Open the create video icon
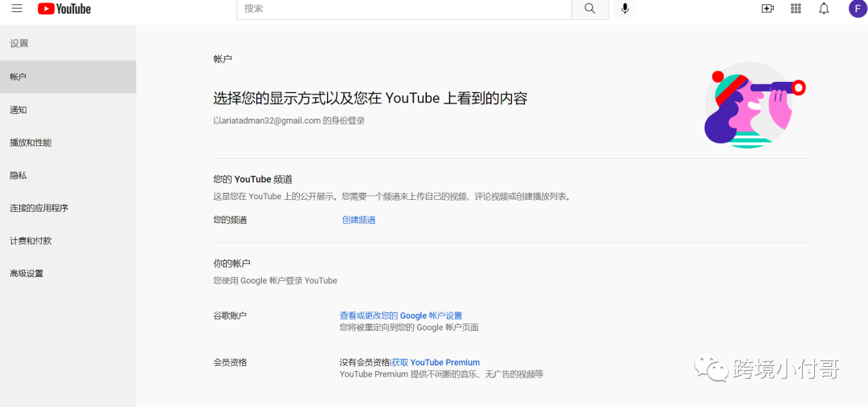Viewport: 868px width, 407px height. (x=768, y=8)
